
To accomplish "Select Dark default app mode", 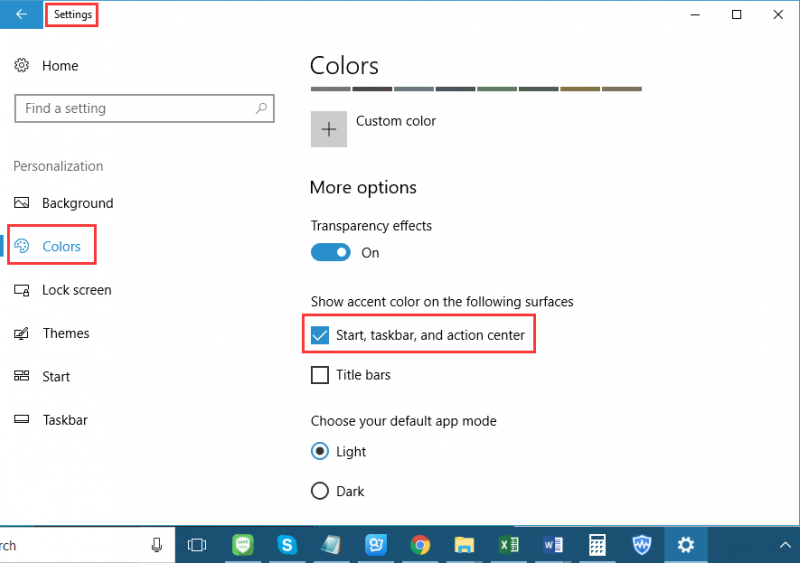I will coord(320,491).
